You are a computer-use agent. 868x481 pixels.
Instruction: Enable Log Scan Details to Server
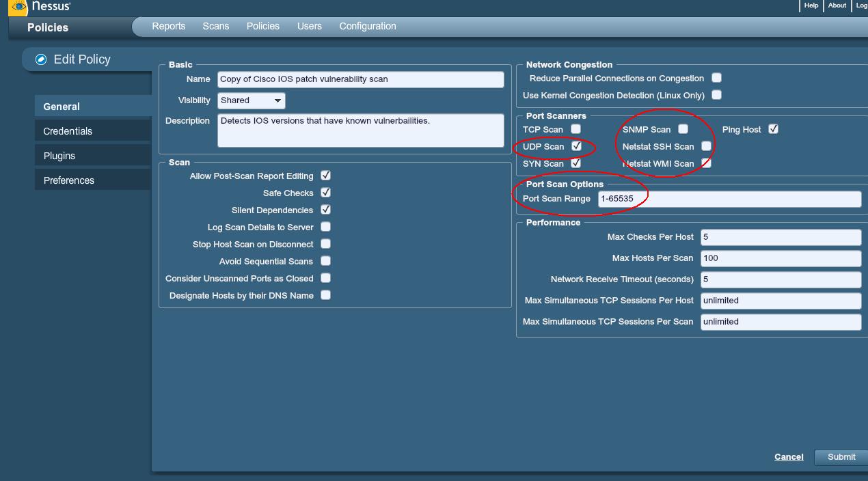point(326,227)
